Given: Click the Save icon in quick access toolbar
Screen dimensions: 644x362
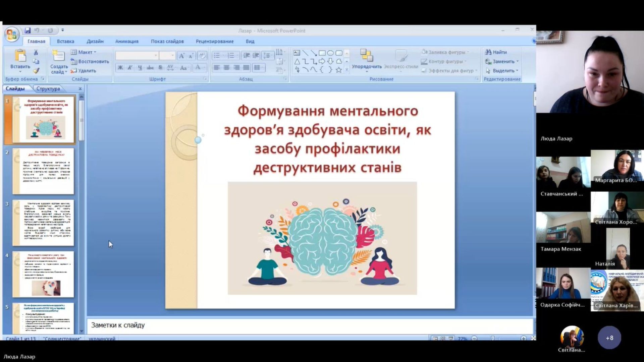Looking at the screenshot, I should coord(28,31).
